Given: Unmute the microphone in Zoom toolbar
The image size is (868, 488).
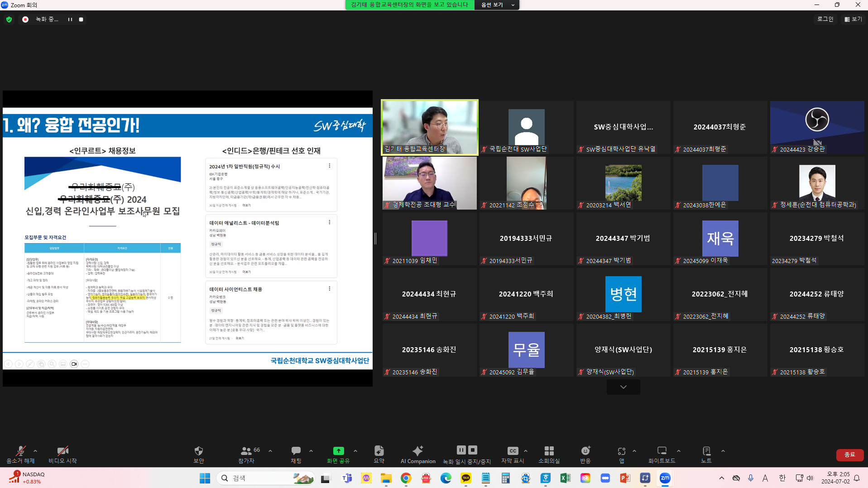Looking at the screenshot, I should (x=20, y=455).
